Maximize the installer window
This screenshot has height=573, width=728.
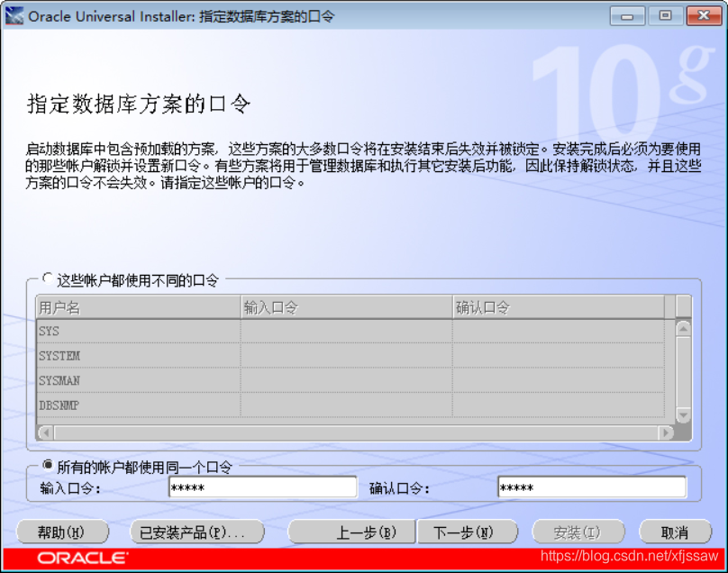pos(665,16)
